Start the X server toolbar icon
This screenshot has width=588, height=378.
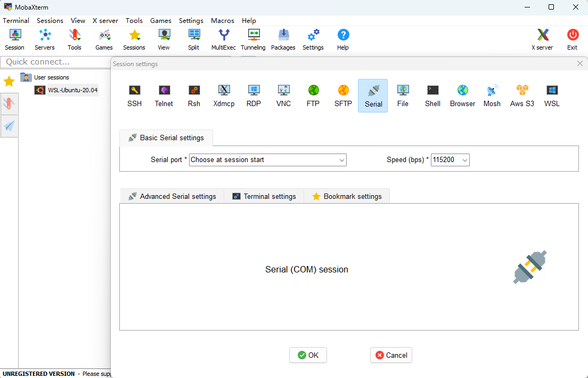click(x=542, y=39)
